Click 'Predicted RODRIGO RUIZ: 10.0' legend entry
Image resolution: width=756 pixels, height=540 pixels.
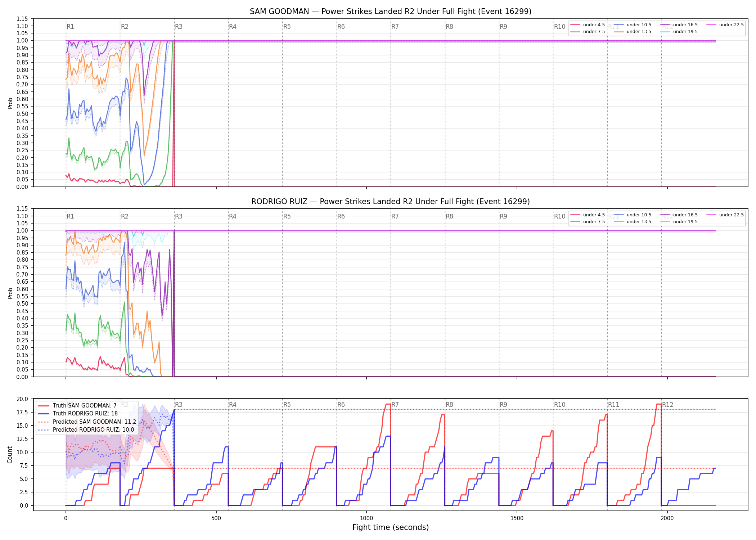(86, 430)
